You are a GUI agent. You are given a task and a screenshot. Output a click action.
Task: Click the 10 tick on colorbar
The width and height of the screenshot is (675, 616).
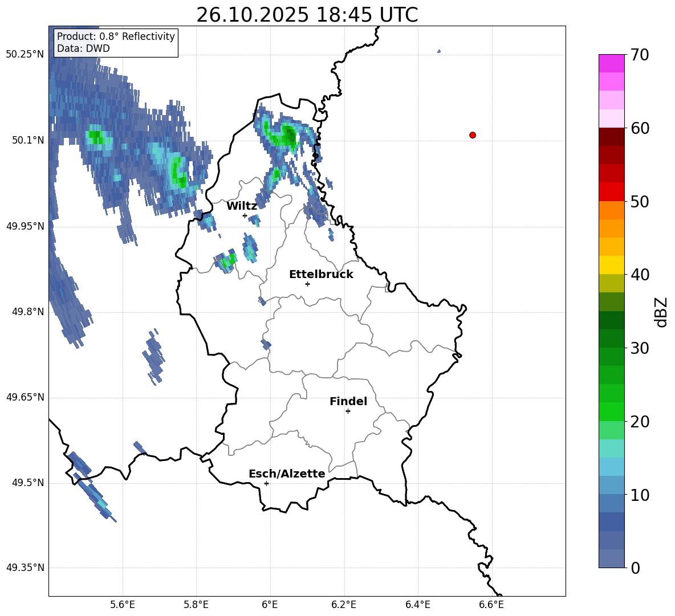pos(640,495)
